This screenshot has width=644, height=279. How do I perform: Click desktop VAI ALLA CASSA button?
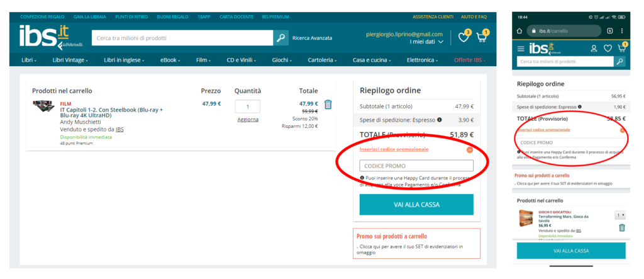pos(416,205)
